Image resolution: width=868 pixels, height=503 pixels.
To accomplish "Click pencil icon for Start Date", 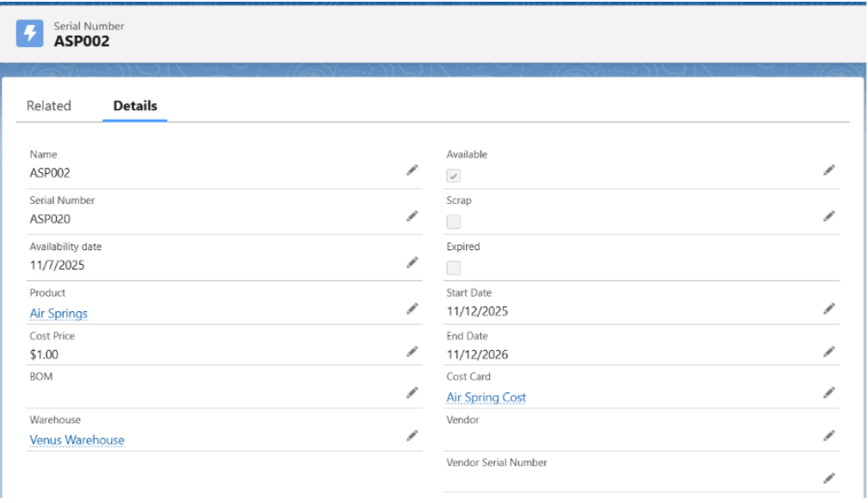I will tap(828, 309).
